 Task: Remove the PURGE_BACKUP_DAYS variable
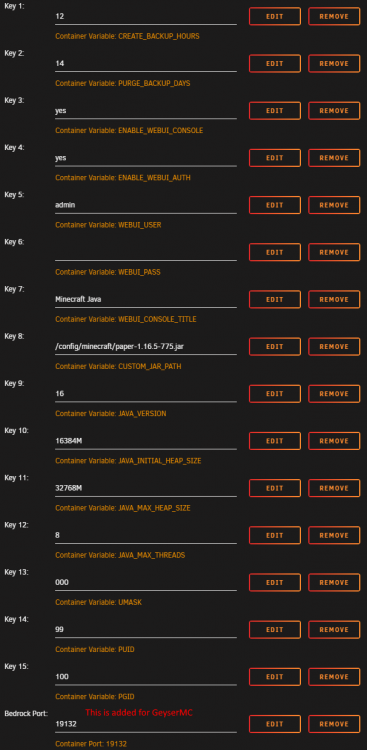(334, 64)
